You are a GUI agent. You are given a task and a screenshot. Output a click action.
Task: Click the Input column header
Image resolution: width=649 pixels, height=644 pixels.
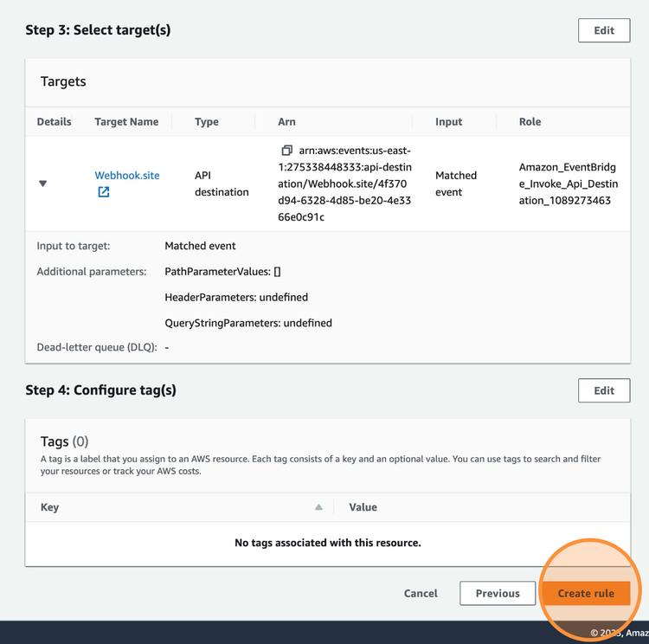448,122
